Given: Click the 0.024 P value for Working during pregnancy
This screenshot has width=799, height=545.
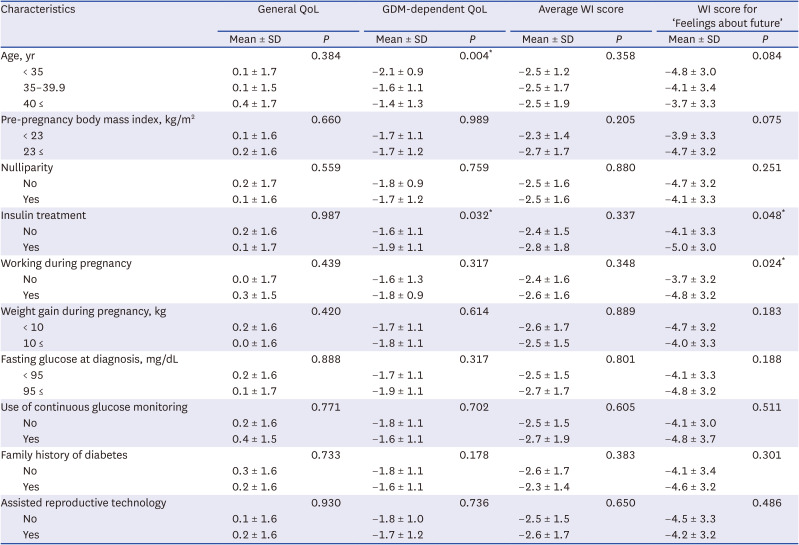Looking at the screenshot, I should pyautogui.click(x=768, y=263).
